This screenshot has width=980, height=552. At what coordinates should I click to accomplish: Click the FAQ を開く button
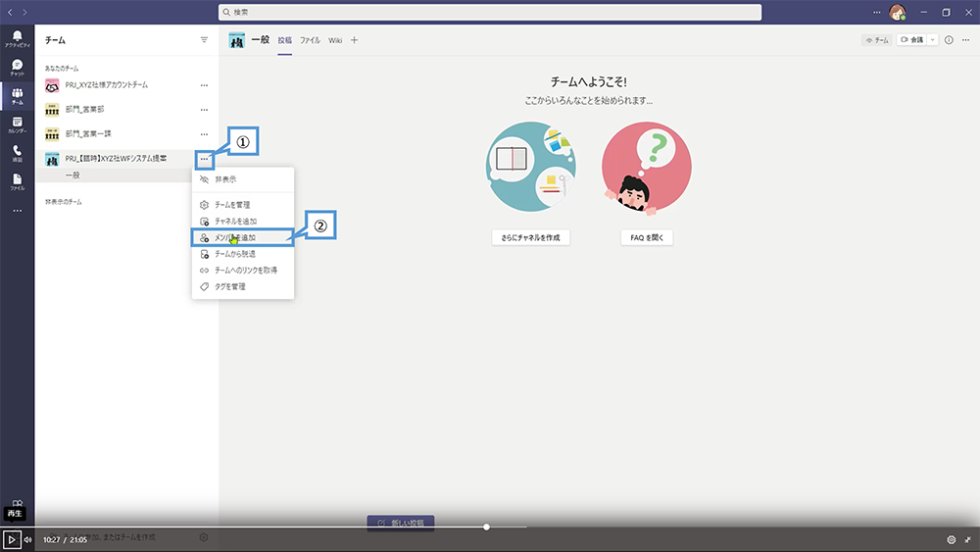click(x=647, y=237)
